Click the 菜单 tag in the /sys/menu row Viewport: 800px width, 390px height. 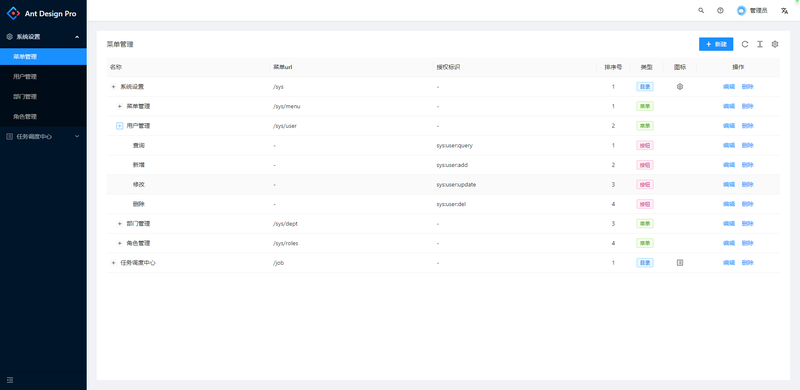pyautogui.click(x=645, y=106)
